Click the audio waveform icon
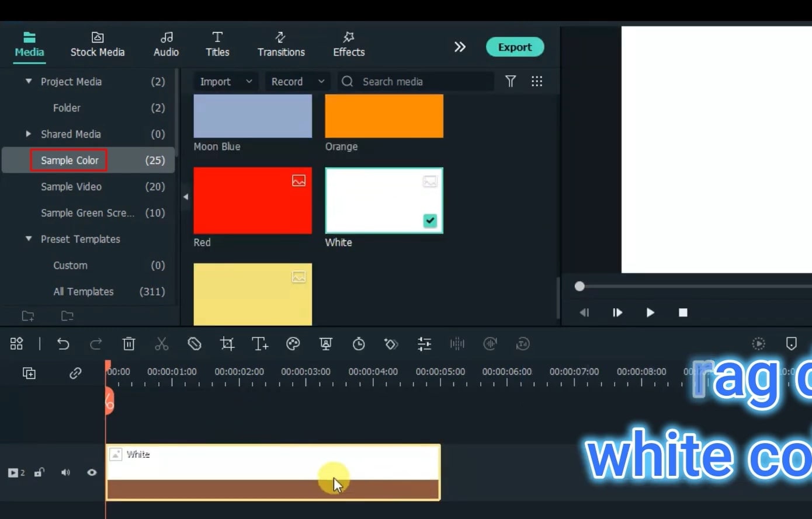Screen dimensions: 812x519 [457, 344]
